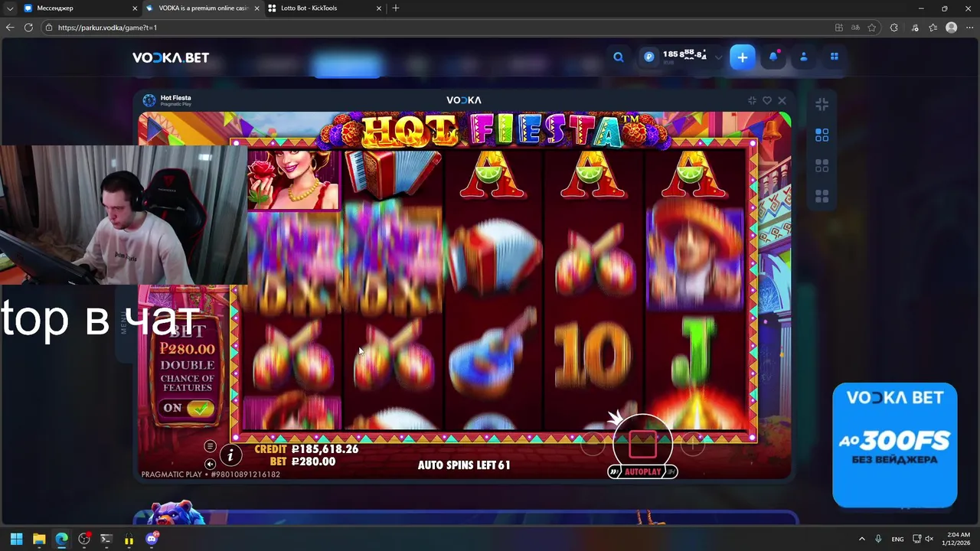The width and height of the screenshot is (980, 551).
Task: Open the Windows Start menu
Action: click(x=16, y=539)
